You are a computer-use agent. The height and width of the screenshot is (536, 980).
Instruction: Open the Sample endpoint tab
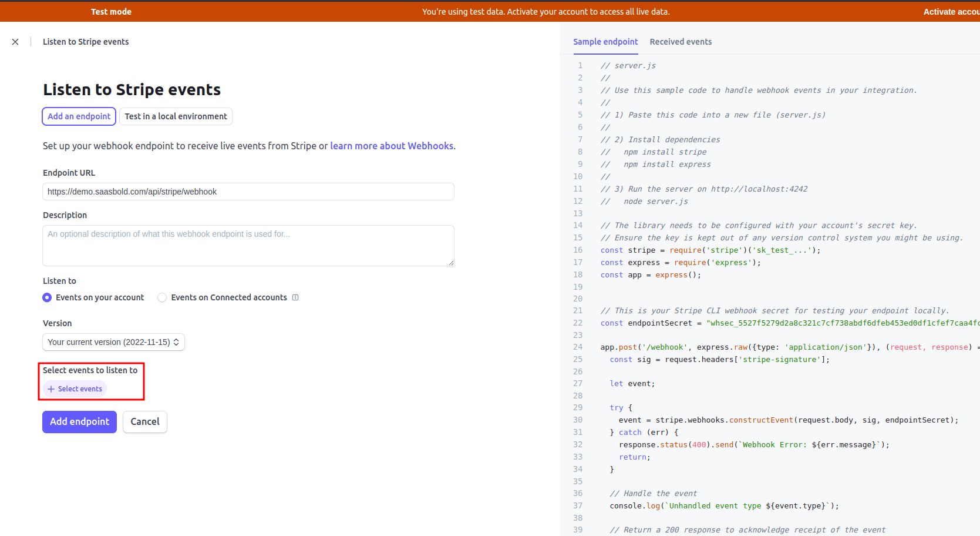tap(605, 42)
